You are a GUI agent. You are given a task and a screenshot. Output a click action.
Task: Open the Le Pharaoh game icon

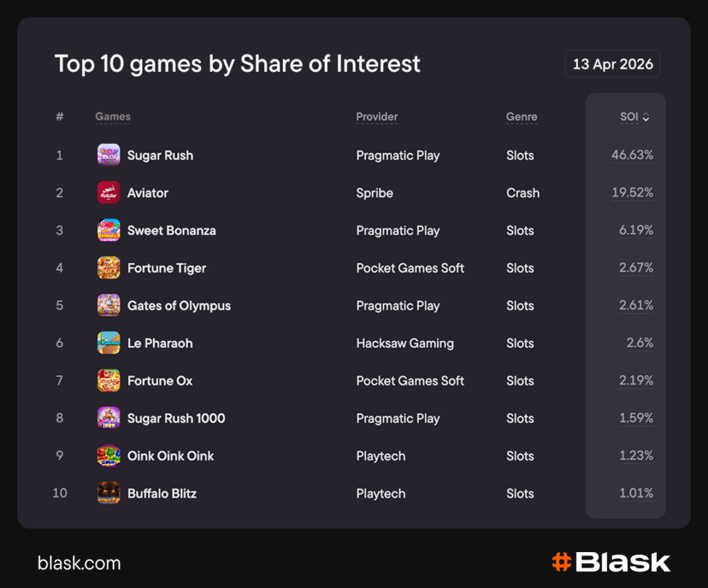[109, 343]
